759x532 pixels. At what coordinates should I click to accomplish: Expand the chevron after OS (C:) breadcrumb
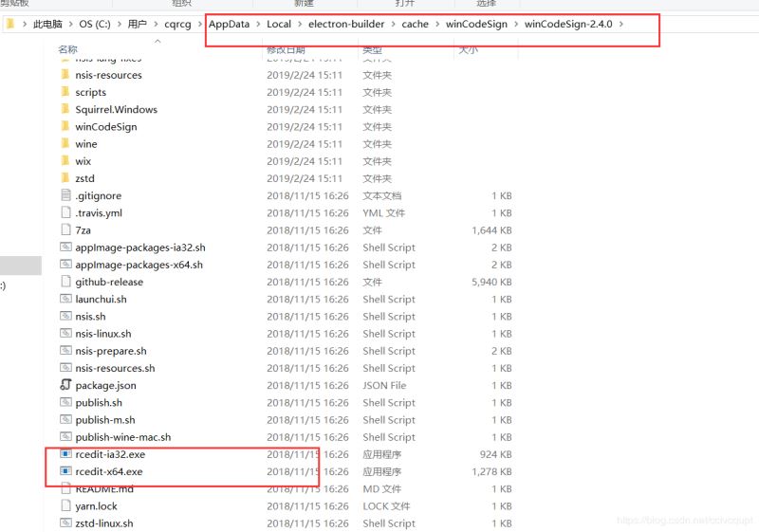120,25
